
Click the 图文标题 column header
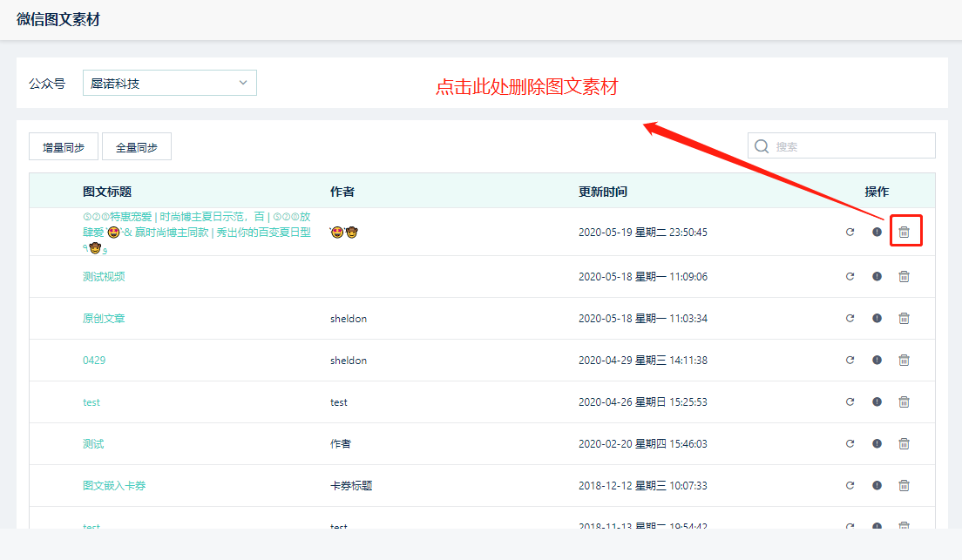click(x=107, y=192)
